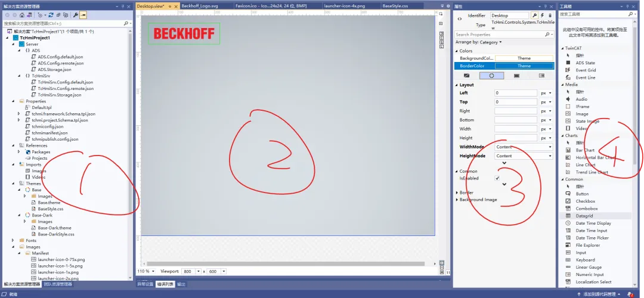The width and height of the screenshot is (644, 298).
Task: Collapse the TwinCAT toolbox group
Action: (x=562, y=48)
